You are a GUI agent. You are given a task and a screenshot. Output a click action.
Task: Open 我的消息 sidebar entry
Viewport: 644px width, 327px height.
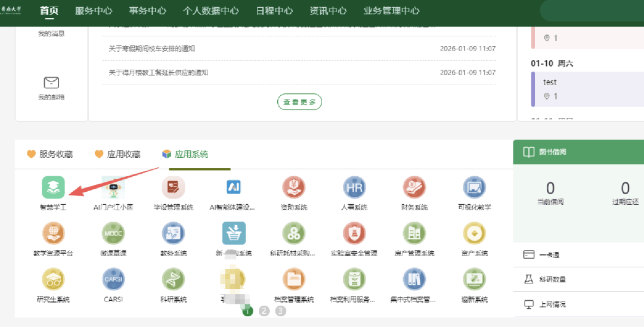coord(51,33)
